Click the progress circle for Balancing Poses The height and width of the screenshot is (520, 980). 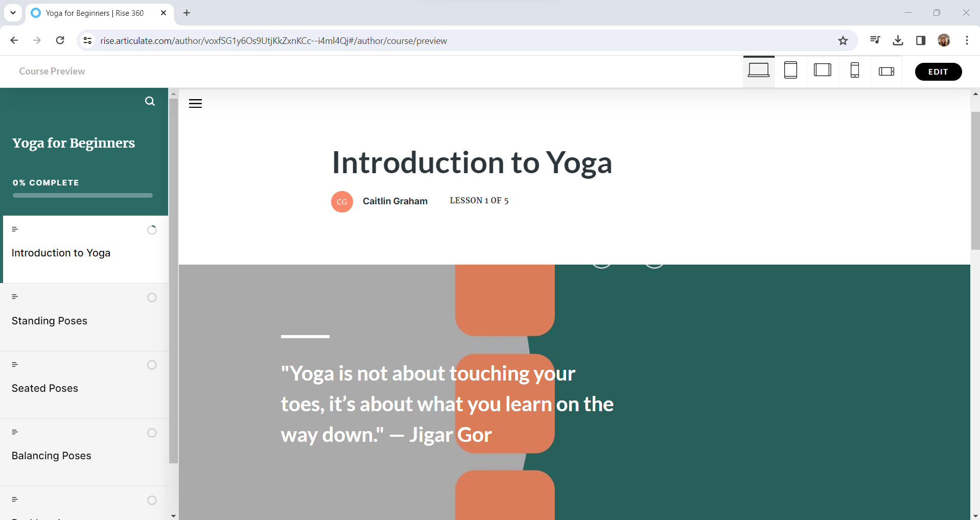[x=152, y=433]
